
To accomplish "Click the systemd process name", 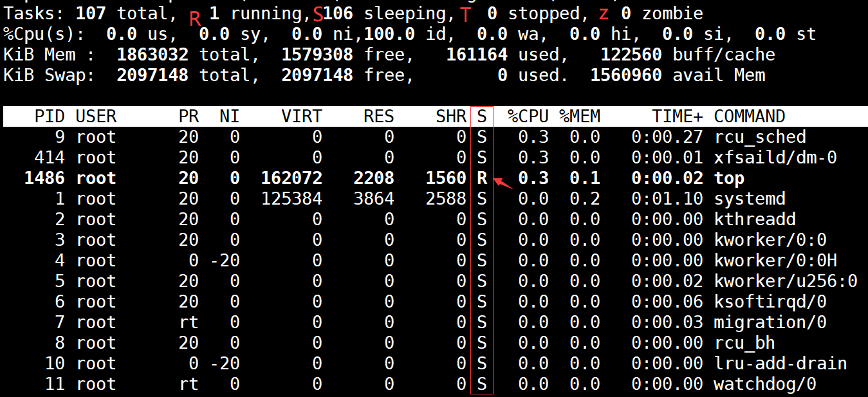I will [x=750, y=199].
